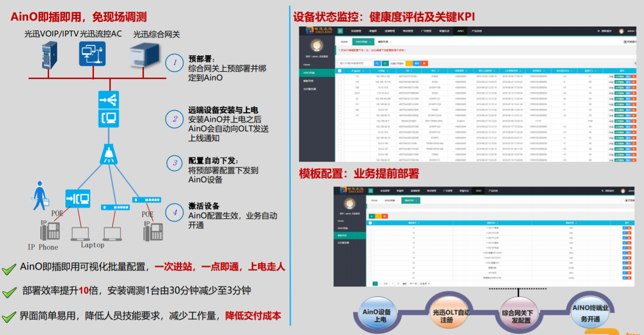The height and width of the screenshot is (335, 644).
Task: Close the 模板列表 tab in the template screenshot
Action: [417, 200]
